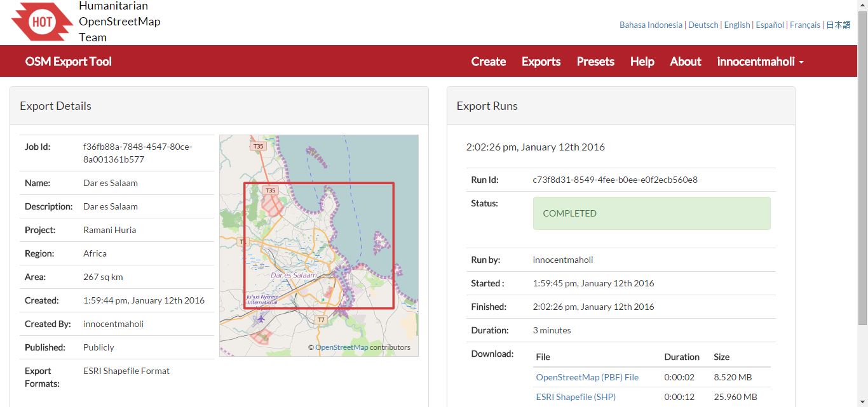Viewport: 868px width, 407px height.
Task: Click the Area value 267 sq km
Action: click(x=103, y=277)
